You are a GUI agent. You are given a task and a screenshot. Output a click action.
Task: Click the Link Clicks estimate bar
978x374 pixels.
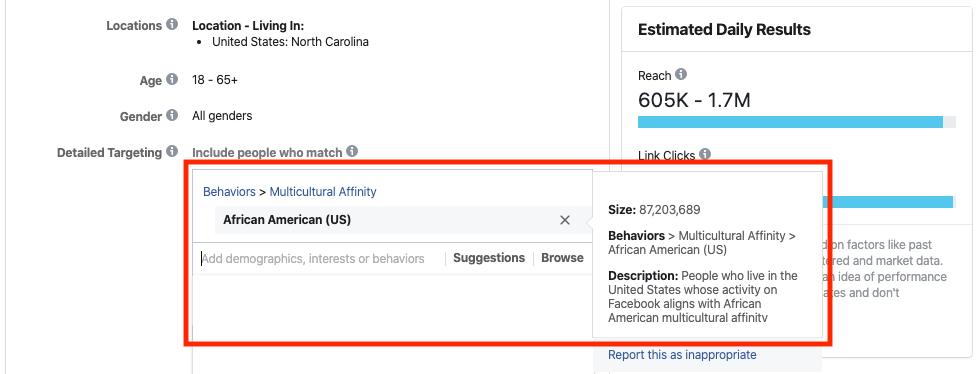(888, 202)
